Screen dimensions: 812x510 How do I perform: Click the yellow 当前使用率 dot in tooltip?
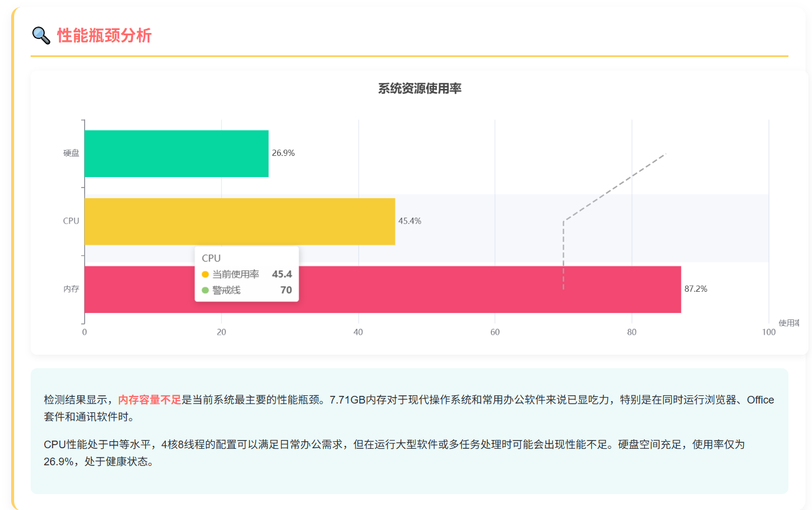(x=205, y=274)
